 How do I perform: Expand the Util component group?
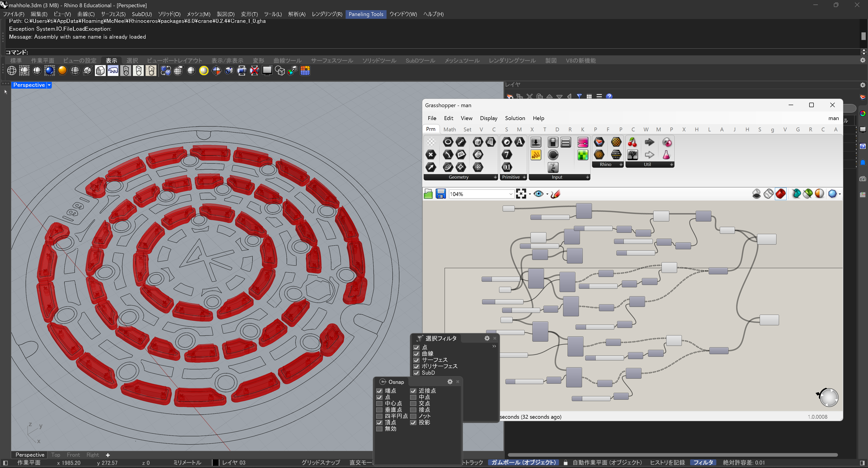(672, 164)
